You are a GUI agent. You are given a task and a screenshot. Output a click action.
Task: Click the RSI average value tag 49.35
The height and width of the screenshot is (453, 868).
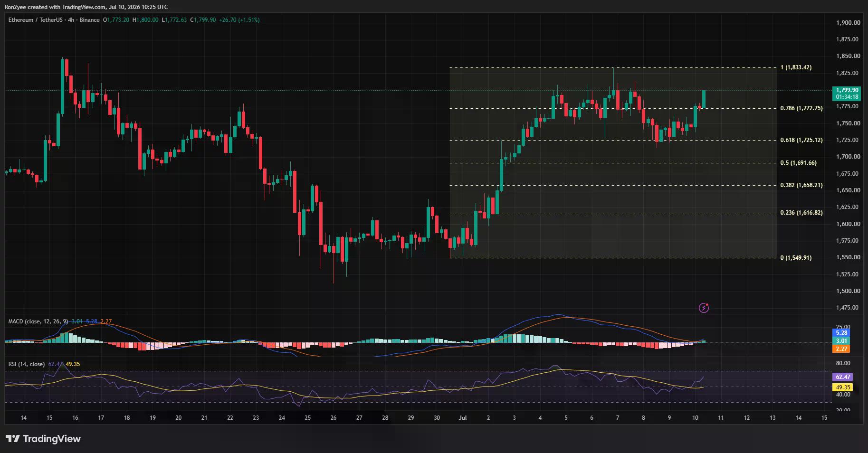(843, 387)
